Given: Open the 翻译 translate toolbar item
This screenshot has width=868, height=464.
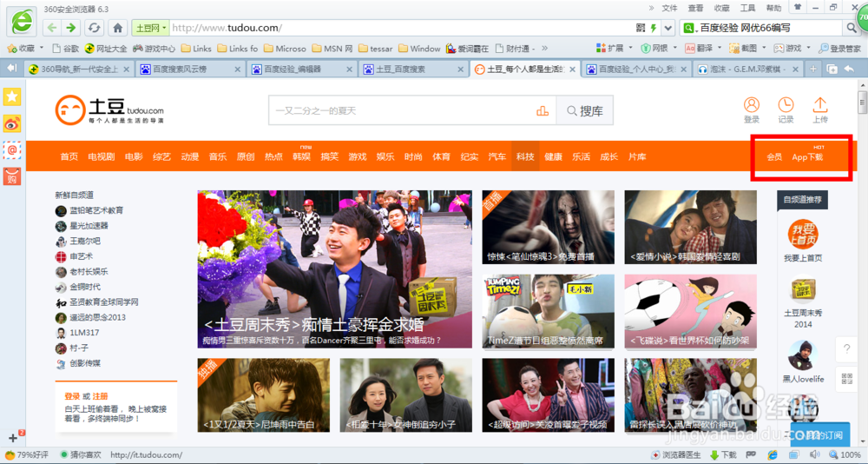Looking at the screenshot, I should pyautogui.click(x=700, y=49).
